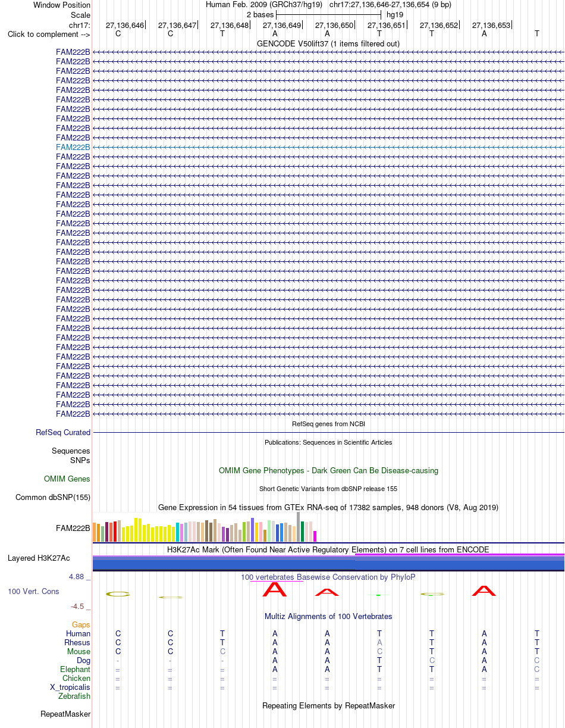Click the 'RefSeq genes from NCBI' title

pos(328,424)
